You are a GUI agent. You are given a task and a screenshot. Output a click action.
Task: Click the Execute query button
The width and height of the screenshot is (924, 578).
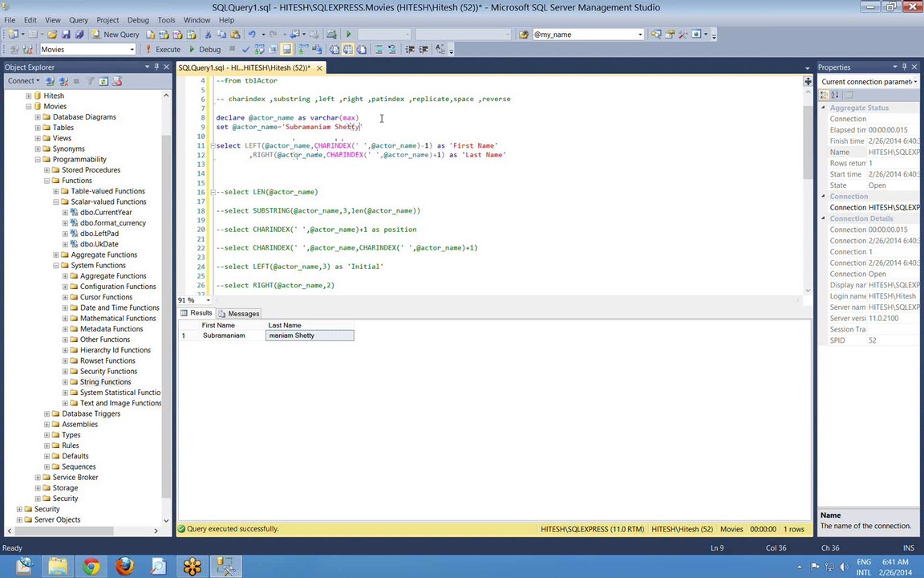(163, 50)
